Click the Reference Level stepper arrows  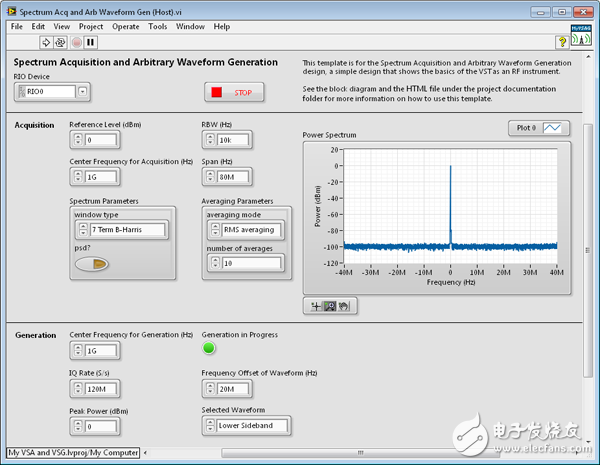77,140
